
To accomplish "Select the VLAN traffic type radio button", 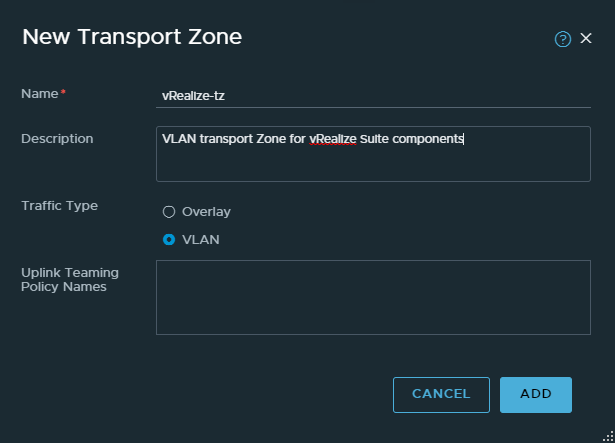I will pos(169,240).
